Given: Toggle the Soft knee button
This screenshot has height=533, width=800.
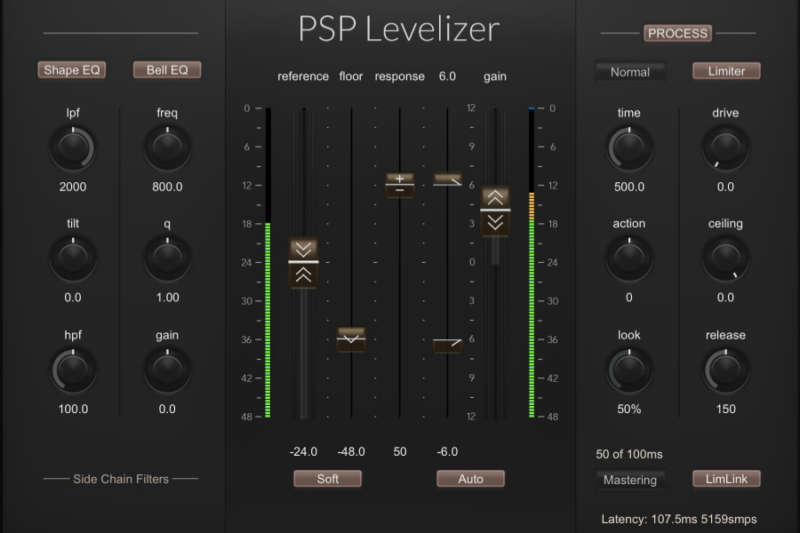Looking at the screenshot, I should click(x=328, y=479).
